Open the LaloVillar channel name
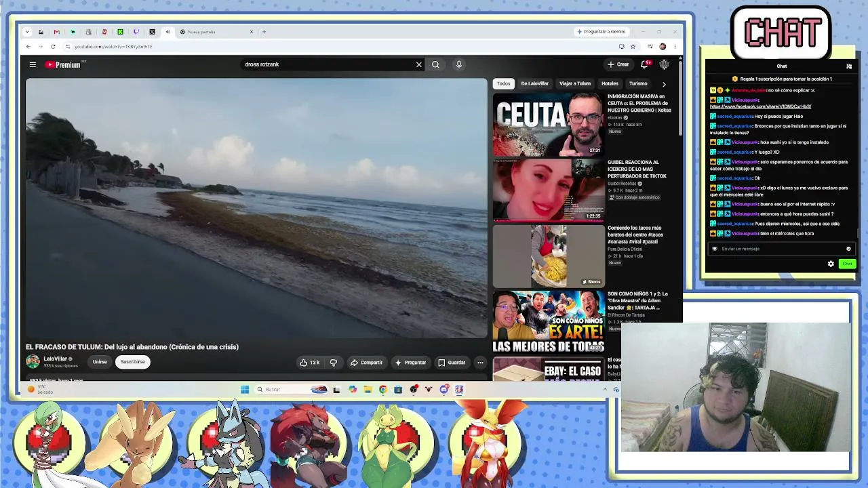This screenshot has height=488, width=868. tap(56, 359)
